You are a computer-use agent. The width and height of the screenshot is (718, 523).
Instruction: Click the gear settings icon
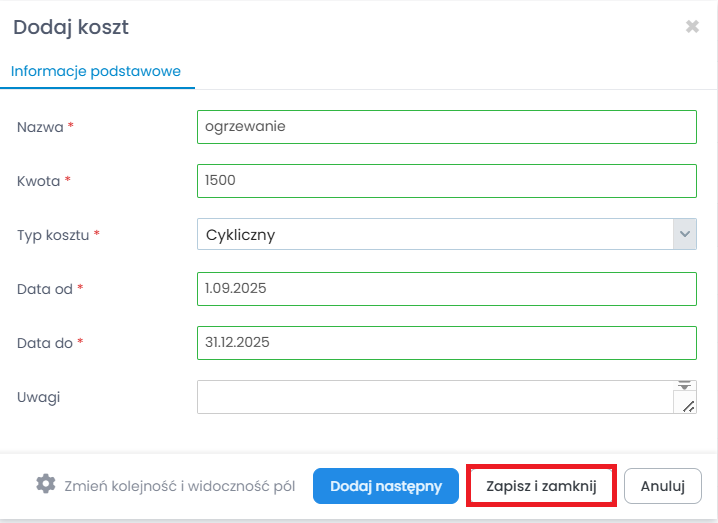pos(46,484)
